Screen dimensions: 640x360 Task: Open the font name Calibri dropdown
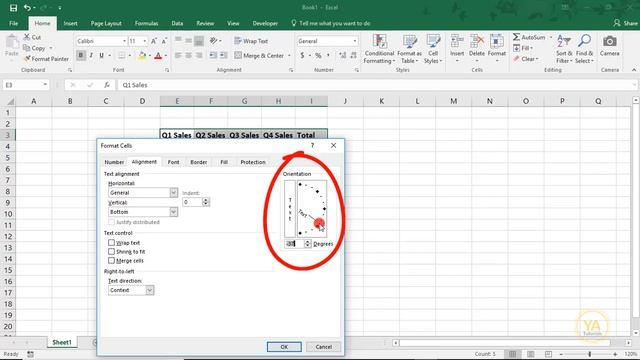(x=124, y=41)
